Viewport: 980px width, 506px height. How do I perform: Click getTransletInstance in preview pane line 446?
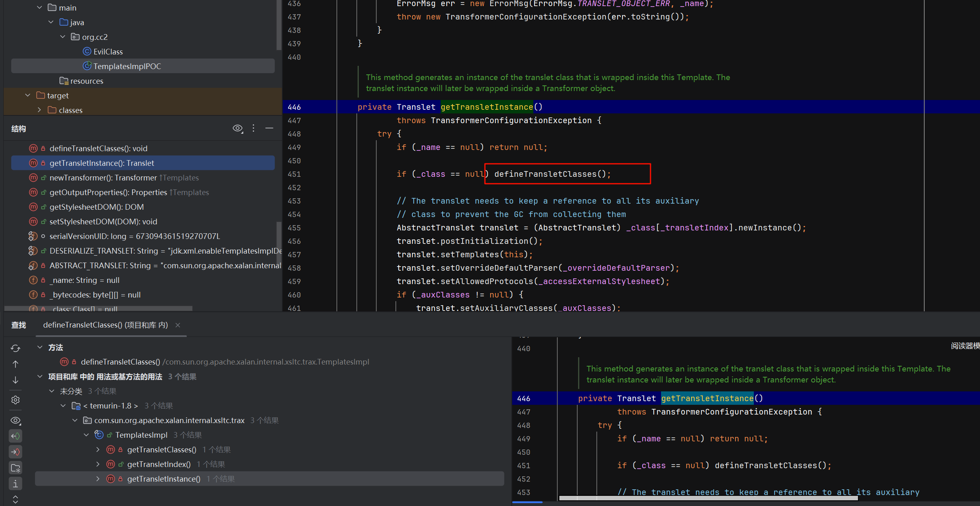click(x=707, y=398)
